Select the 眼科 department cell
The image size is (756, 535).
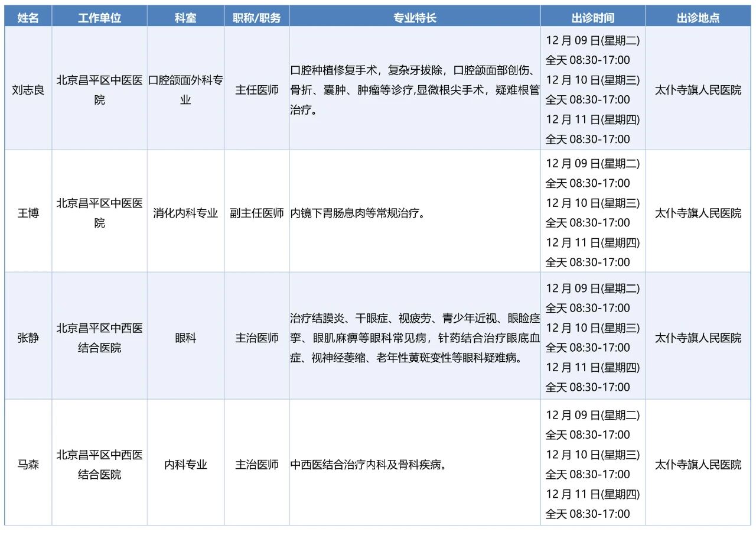tap(185, 339)
